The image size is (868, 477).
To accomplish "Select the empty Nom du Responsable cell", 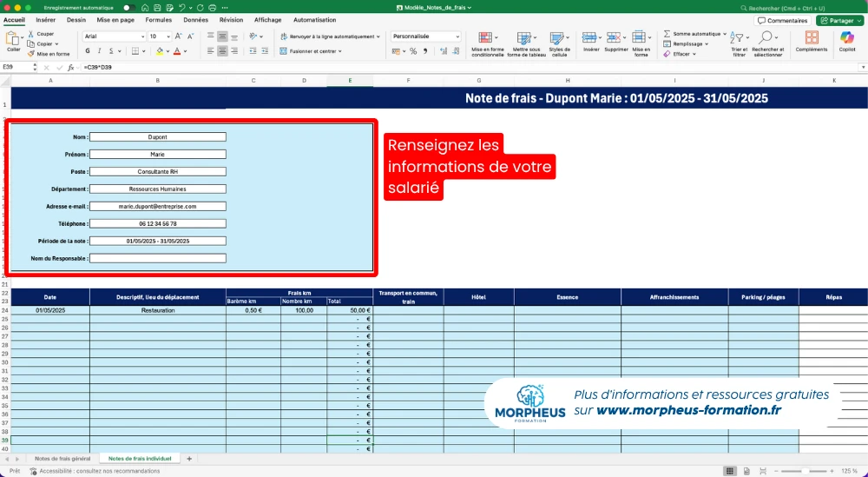I will [x=158, y=258].
